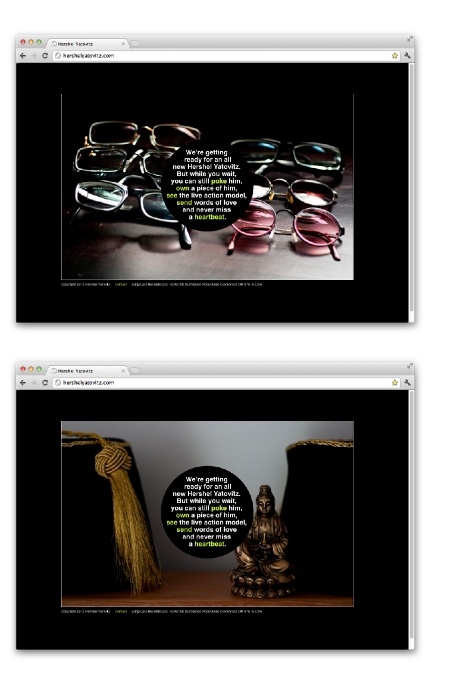Reload the page in the top browser
This screenshot has height=689, width=452.
[x=45, y=56]
